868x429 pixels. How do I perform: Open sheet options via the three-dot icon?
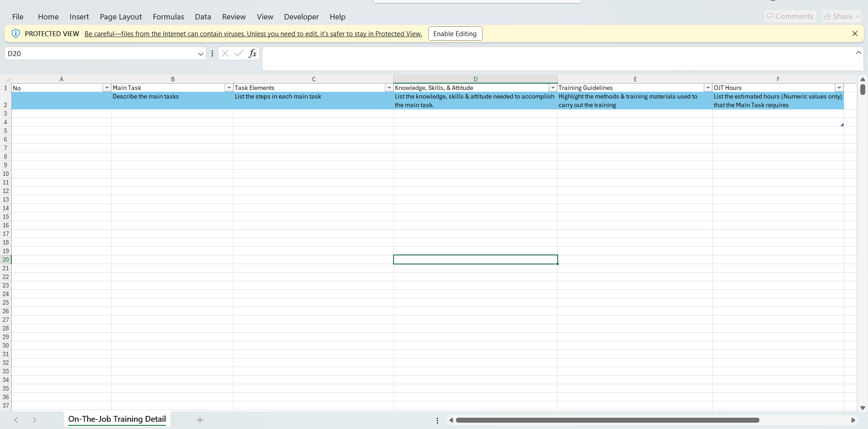coord(437,420)
